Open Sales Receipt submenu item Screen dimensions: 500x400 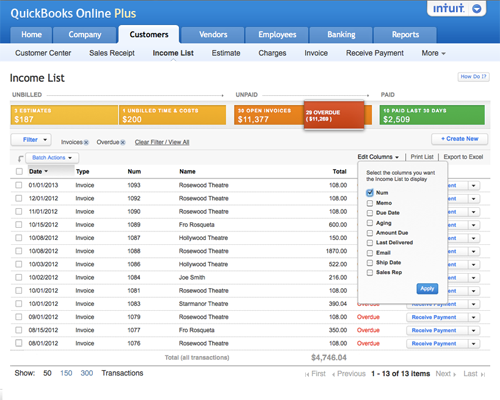click(112, 53)
